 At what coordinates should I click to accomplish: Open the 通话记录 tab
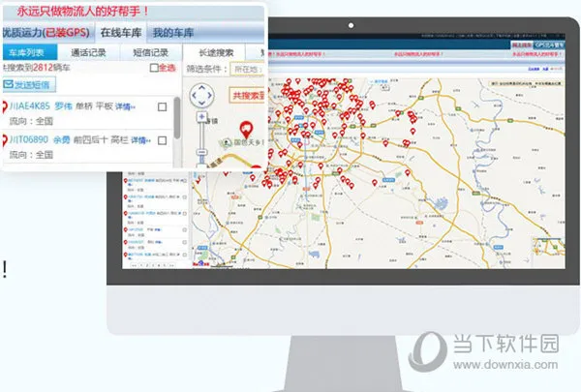[87, 52]
